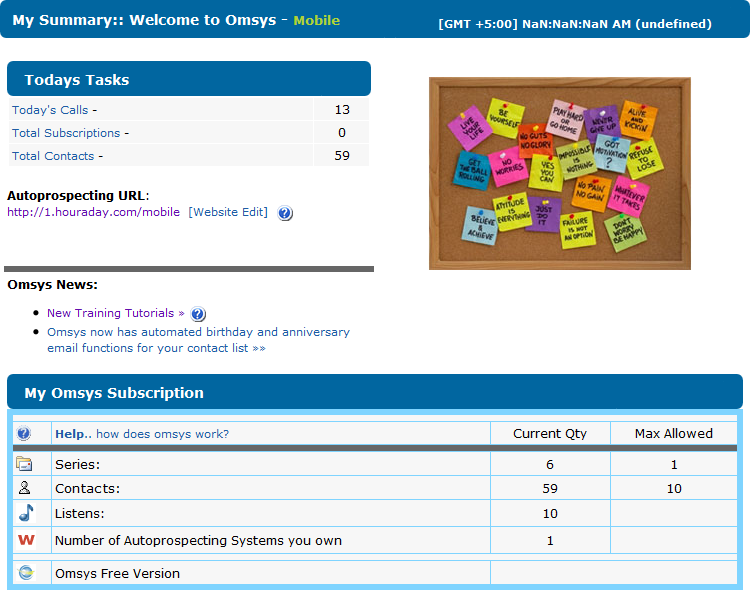Open Today's Calls link
Image resolution: width=750 pixels, height=597 pixels.
pos(50,110)
